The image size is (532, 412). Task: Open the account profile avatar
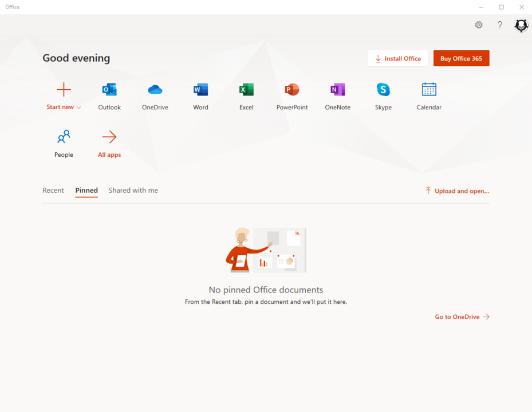click(x=521, y=25)
